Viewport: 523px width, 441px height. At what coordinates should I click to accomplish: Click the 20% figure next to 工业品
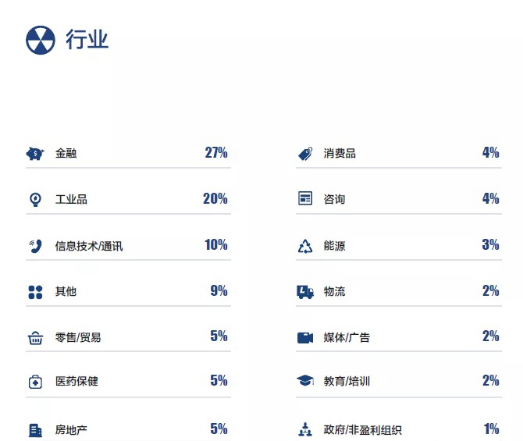[215, 199]
